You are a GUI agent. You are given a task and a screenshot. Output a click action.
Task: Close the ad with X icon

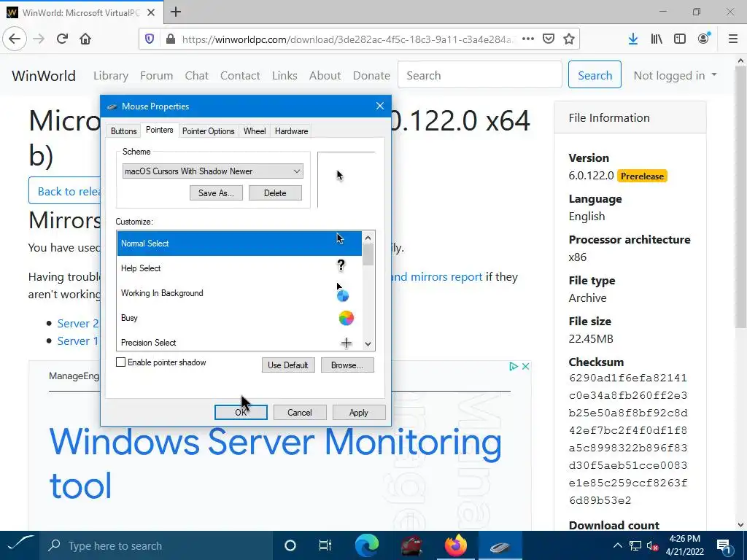[x=525, y=366]
